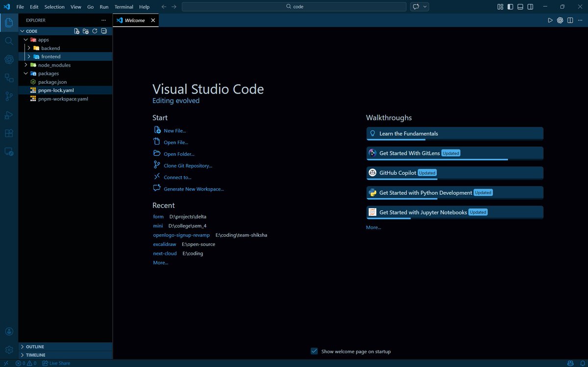The image size is (588, 367).
Task: Open Get Started With GitLens walkthrough
Action: click(x=455, y=153)
